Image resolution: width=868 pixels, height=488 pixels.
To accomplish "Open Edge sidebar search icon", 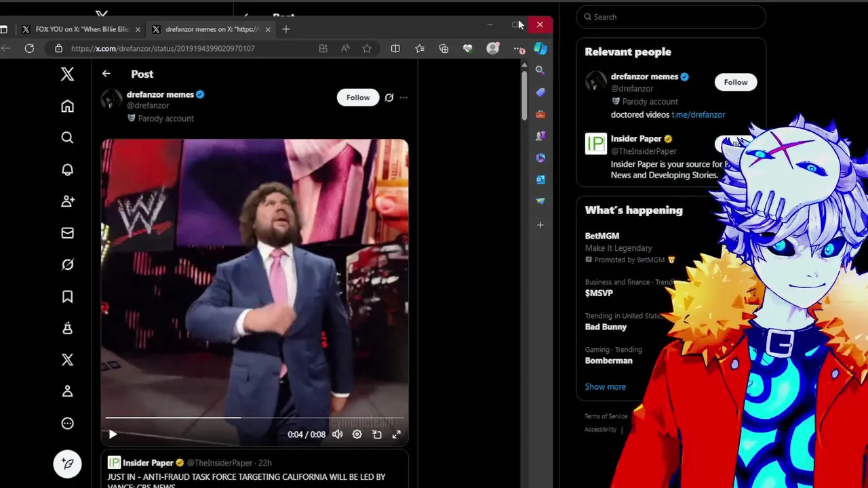I will (540, 70).
